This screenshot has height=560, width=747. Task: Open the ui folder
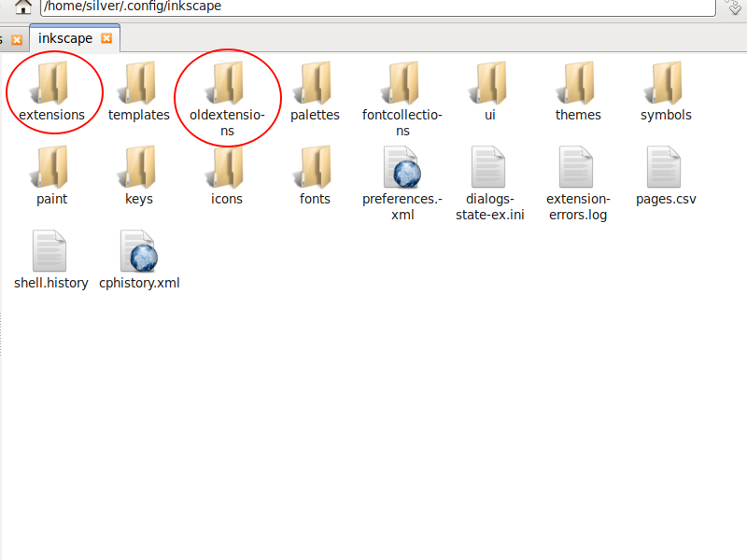[x=489, y=83]
